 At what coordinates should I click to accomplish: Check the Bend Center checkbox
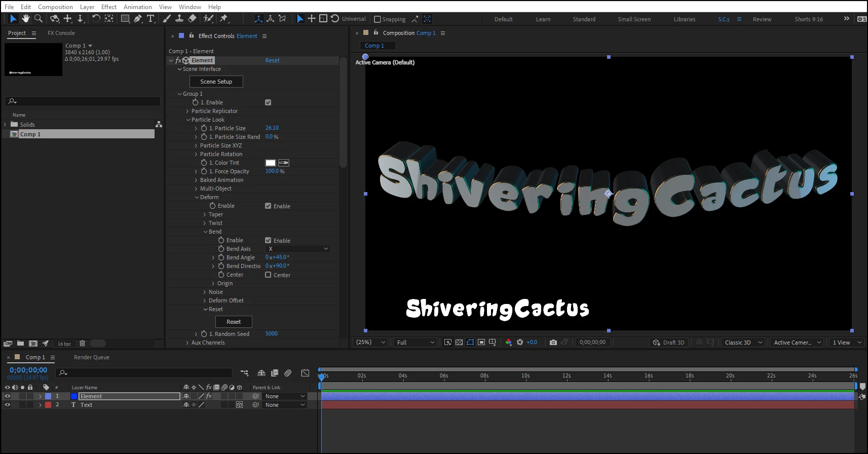pyautogui.click(x=268, y=275)
